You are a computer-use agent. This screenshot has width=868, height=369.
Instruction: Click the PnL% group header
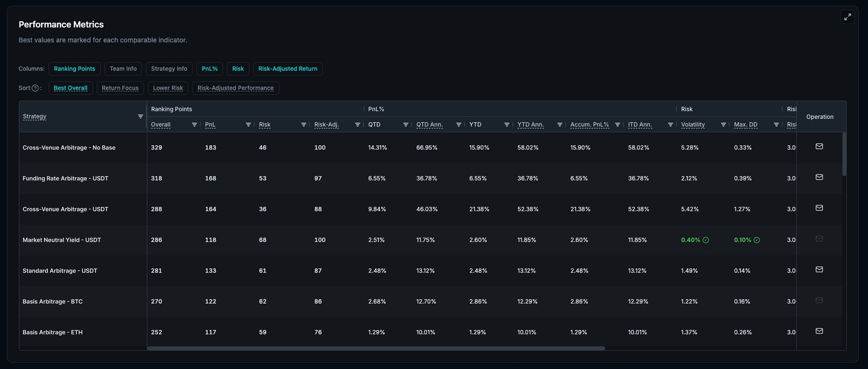coord(376,109)
